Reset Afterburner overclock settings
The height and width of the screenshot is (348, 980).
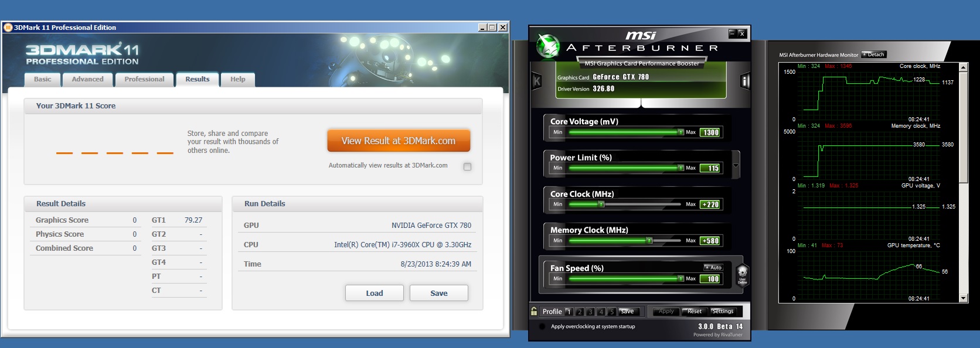click(x=695, y=311)
